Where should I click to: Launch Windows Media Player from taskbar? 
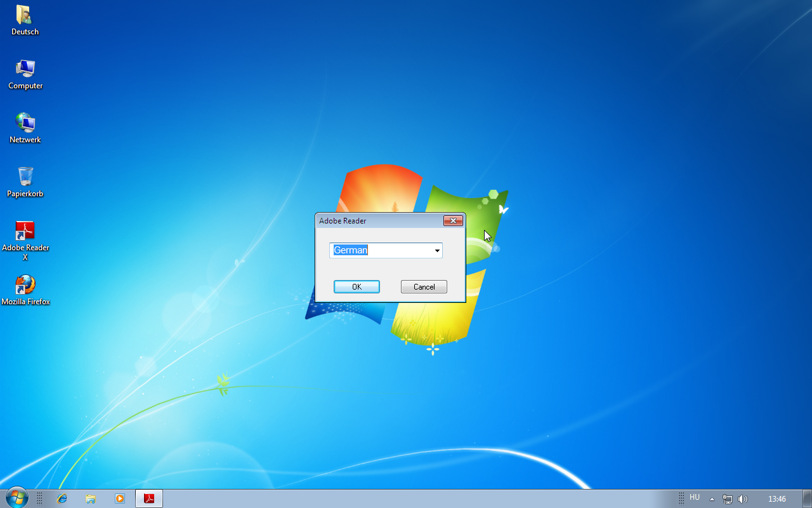[120, 498]
